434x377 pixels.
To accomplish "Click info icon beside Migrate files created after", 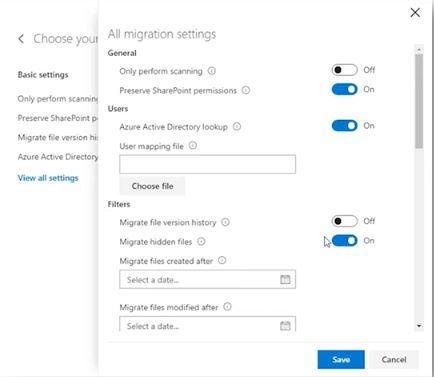I will click(x=222, y=260).
